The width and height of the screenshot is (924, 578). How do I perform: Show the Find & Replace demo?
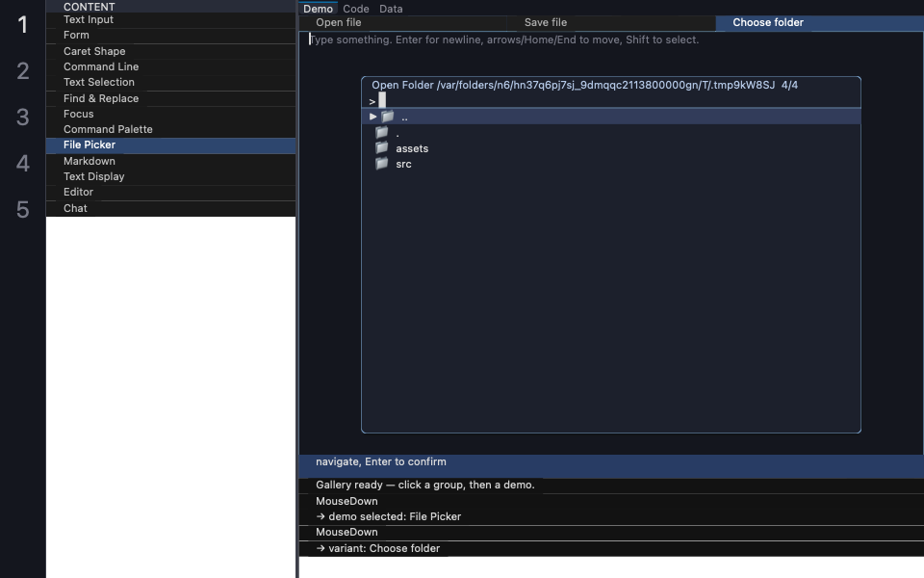(x=171, y=98)
